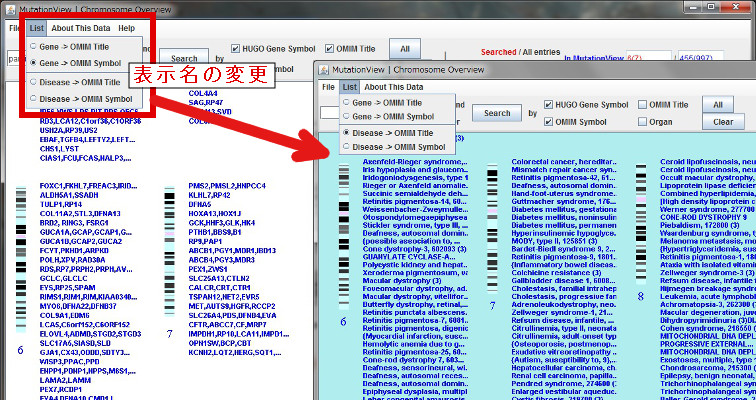Click Java icon in back window title bar
756x400 pixels.
[10, 8]
